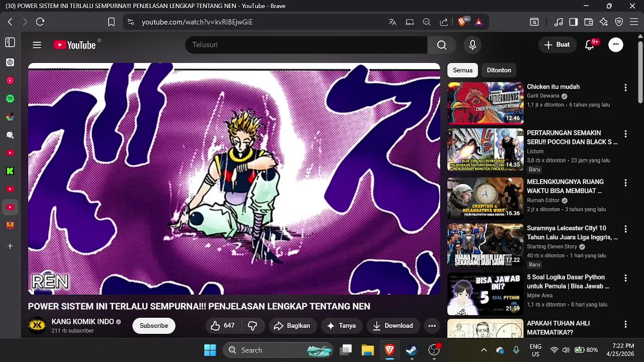Select the Semua filter chip
The height and width of the screenshot is (362, 644).
click(x=462, y=70)
